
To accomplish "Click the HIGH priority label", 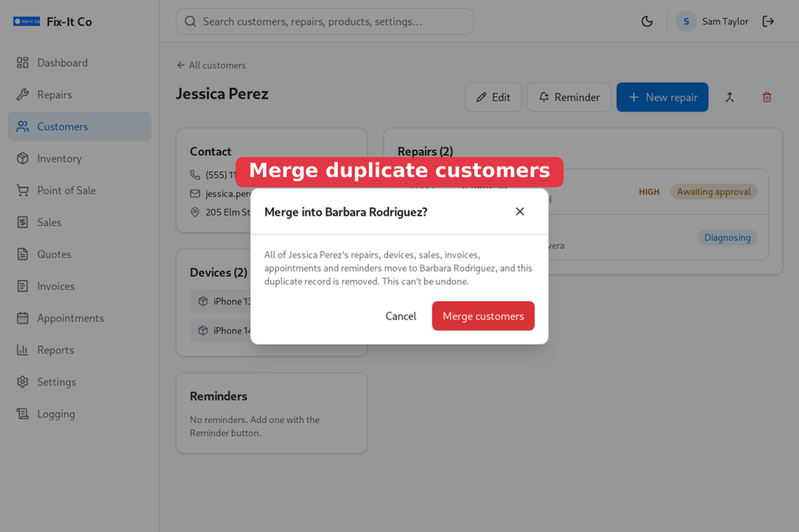I will pos(649,192).
